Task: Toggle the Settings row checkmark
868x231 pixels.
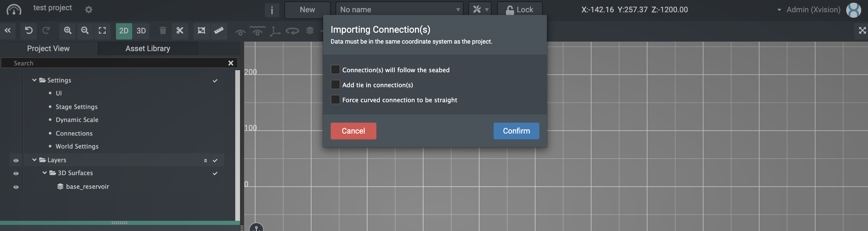Action: (x=215, y=81)
